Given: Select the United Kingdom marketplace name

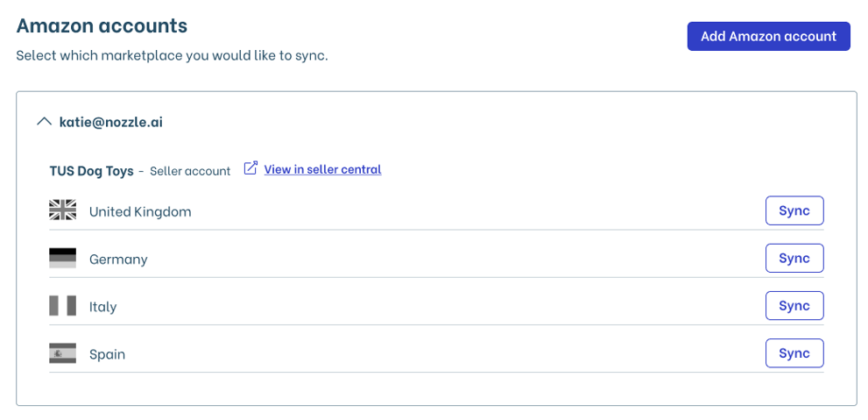Looking at the screenshot, I should click(x=140, y=211).
